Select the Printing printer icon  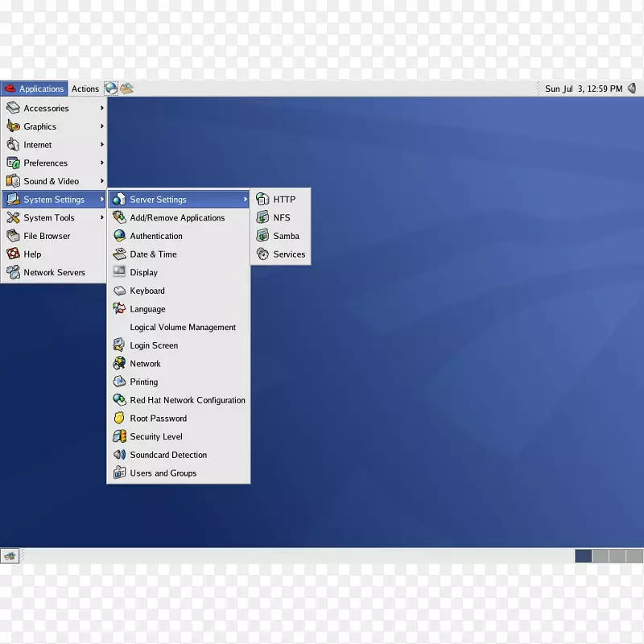119,382
